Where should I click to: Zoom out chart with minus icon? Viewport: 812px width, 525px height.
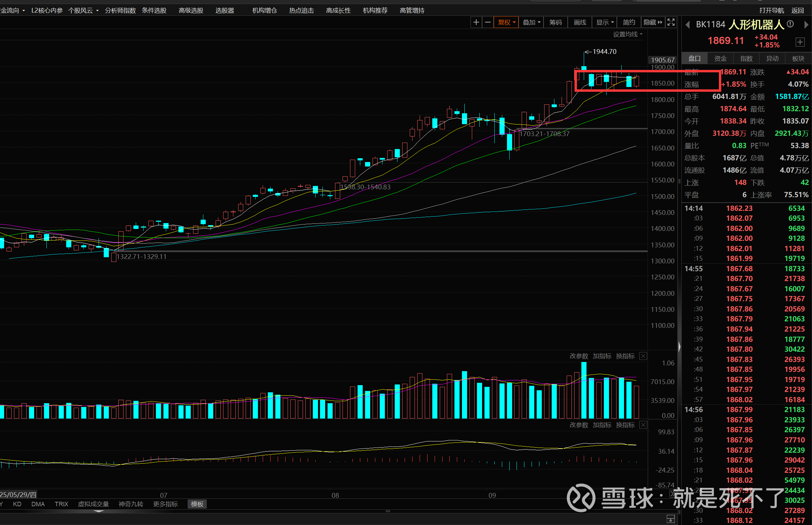tap(488, 23)
